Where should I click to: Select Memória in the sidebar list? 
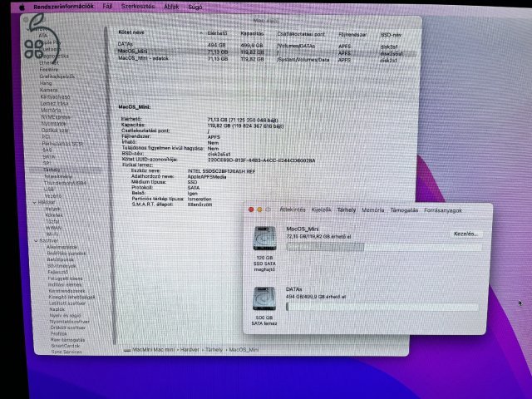tap(51, 111)
